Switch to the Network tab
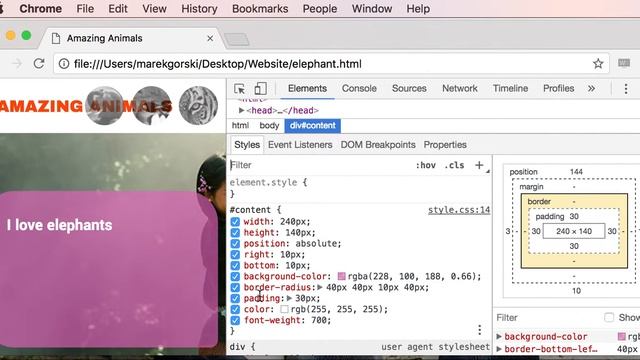 tap(460, 89)
